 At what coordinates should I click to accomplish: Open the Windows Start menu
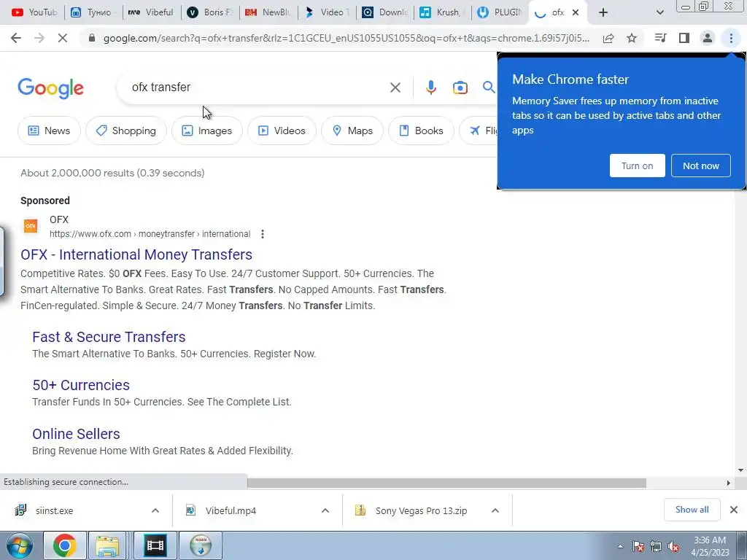point(19,545)
